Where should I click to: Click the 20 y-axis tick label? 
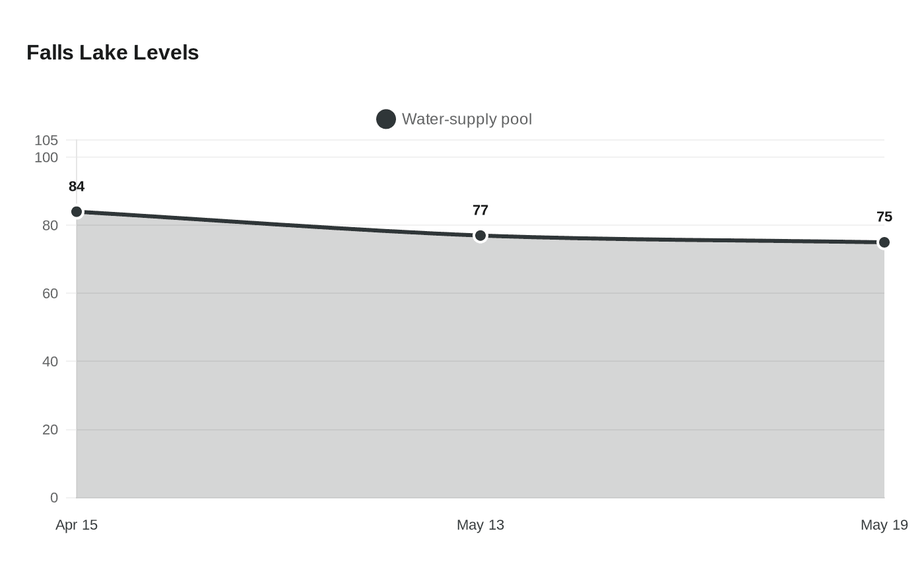[50, 429]
